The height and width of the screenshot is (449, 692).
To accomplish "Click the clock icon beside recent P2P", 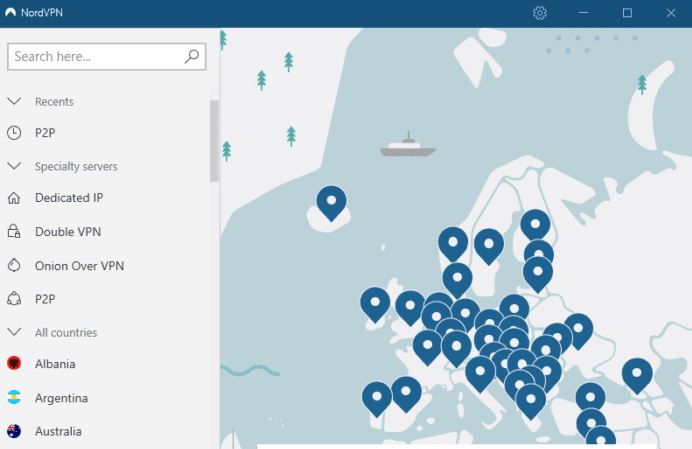I will point(14,133).
